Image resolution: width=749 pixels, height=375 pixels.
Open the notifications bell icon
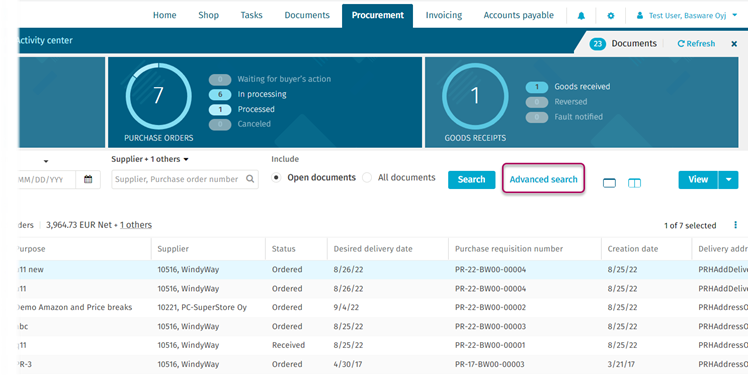pos(581,16)
